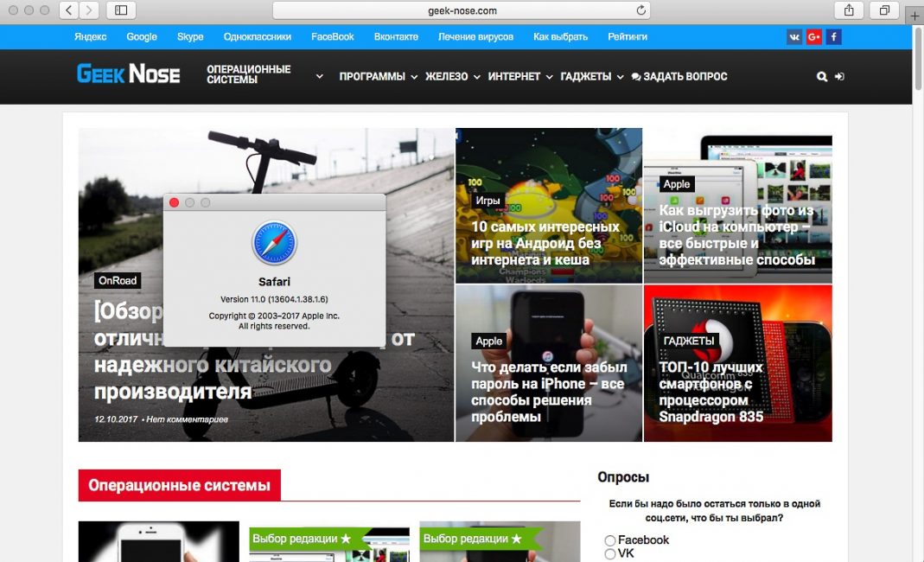Open the Google top bar link

[142, 36]
